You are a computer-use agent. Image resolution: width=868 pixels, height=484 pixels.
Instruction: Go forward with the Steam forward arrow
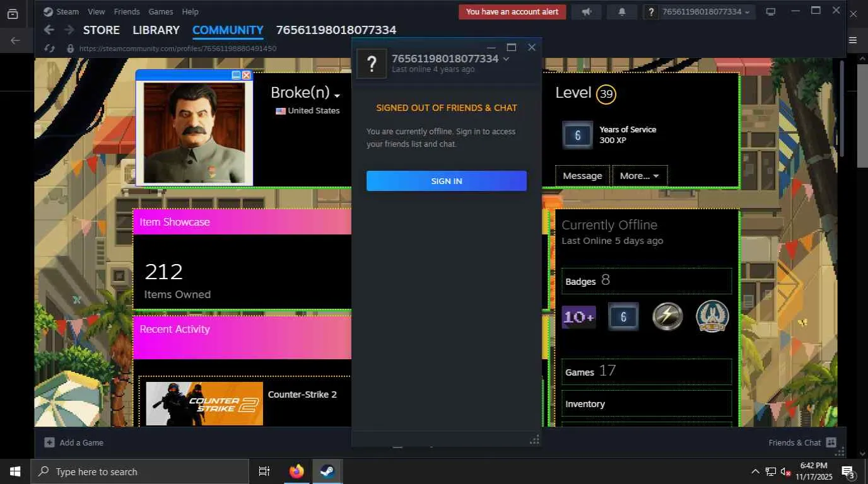click(69, 30)
